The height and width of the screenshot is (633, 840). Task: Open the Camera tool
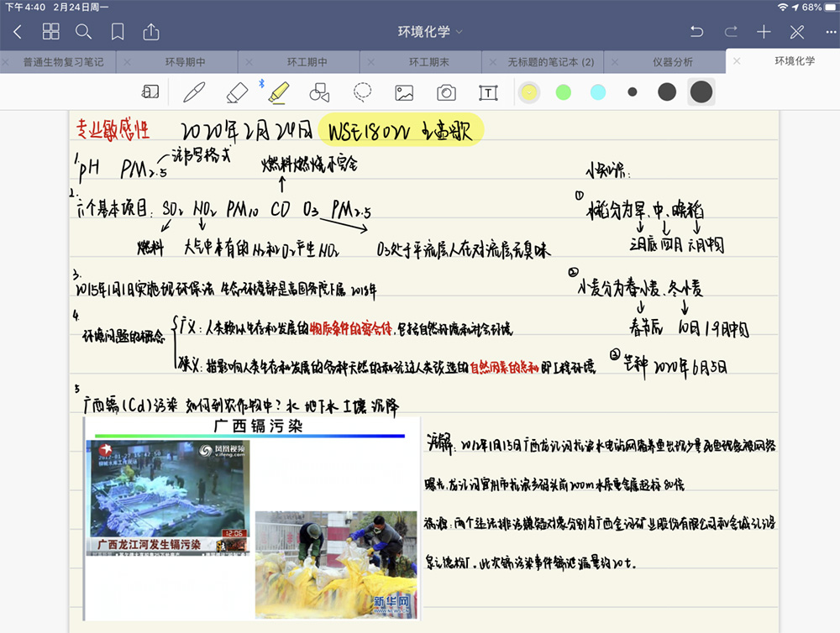coord(446,92)
